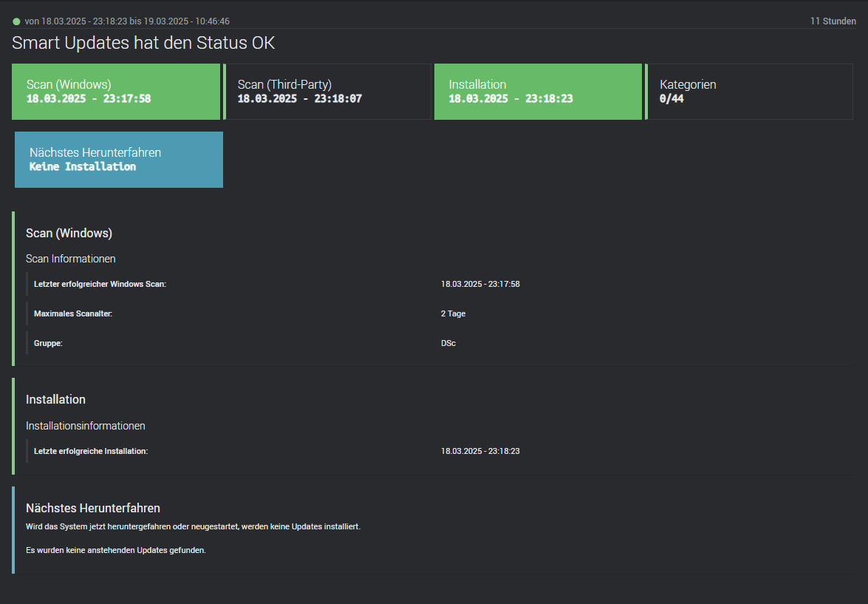Click the 'DSc' group value
The width and height of the screenshot is (868, 604).
point(448,344)
